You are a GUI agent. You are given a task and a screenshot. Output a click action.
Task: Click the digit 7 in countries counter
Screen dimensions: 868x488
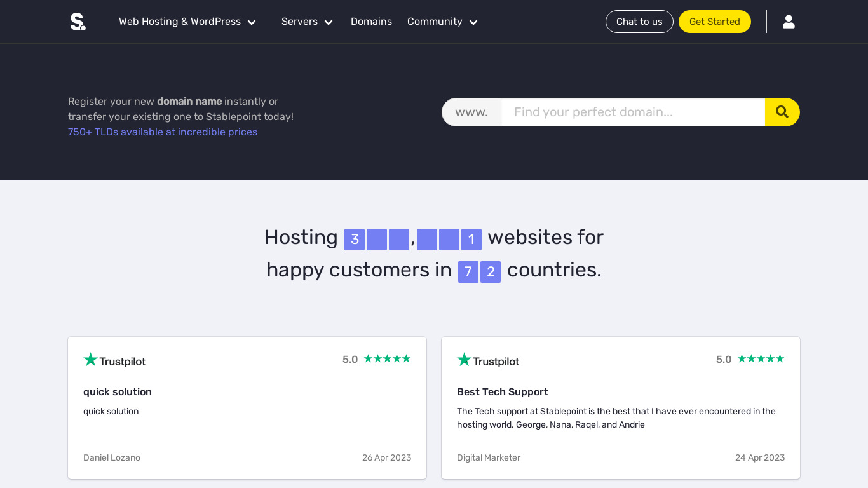468,272
